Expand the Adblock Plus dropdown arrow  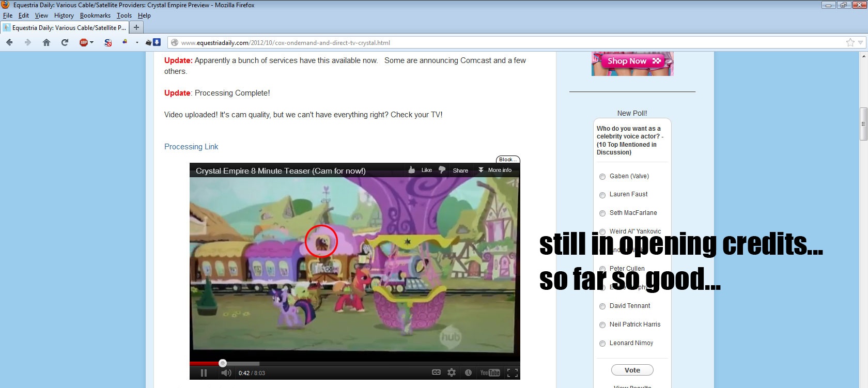[92, 42]
